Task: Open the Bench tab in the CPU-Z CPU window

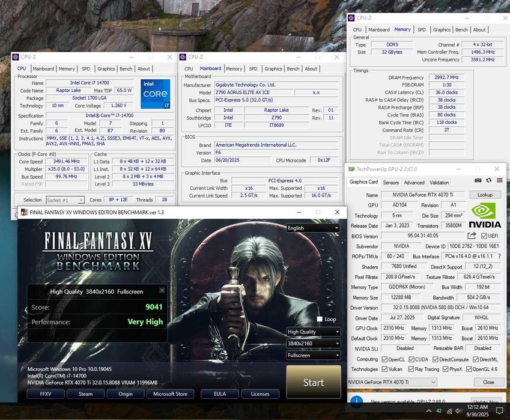Action: [x=126, y=68]
